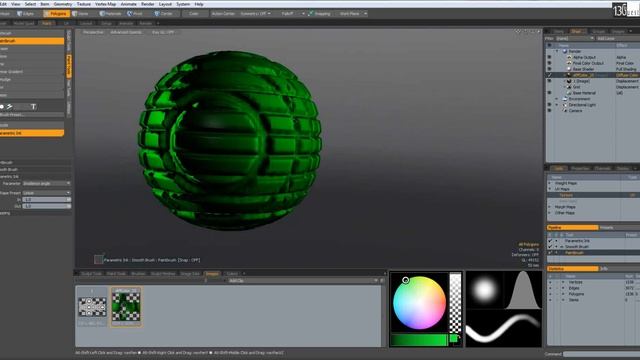Viewport: 640px width, 360px height.
Task: Expand the Polygons statistics row
Action: pyautogui.click(x=563, y=294)
